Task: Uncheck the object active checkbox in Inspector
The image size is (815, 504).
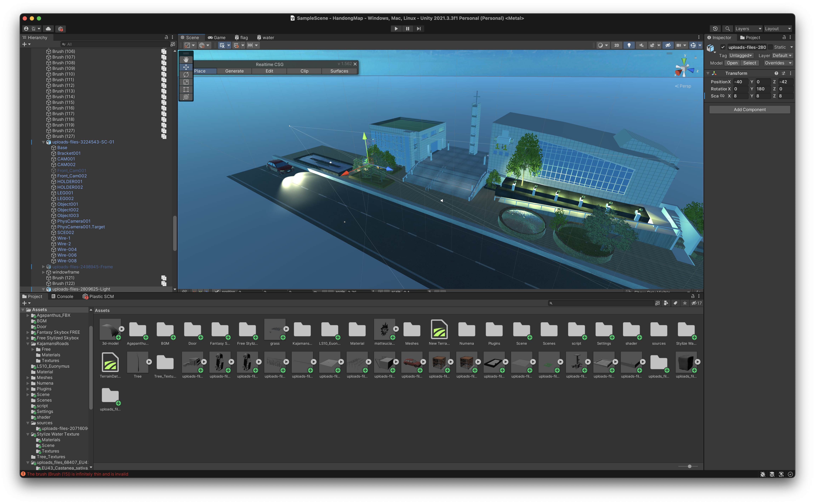Action: [x=723, y=47]
